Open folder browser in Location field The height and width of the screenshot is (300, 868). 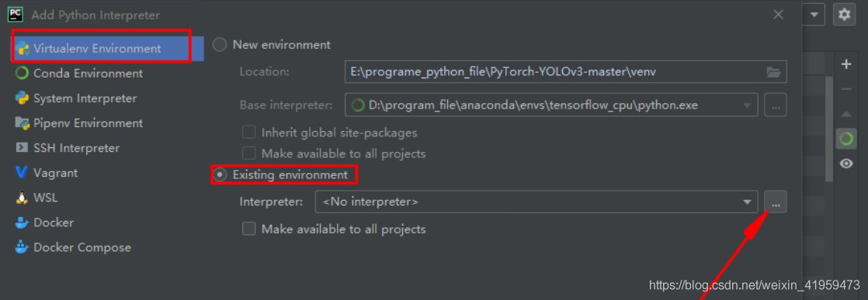[773, 72]
